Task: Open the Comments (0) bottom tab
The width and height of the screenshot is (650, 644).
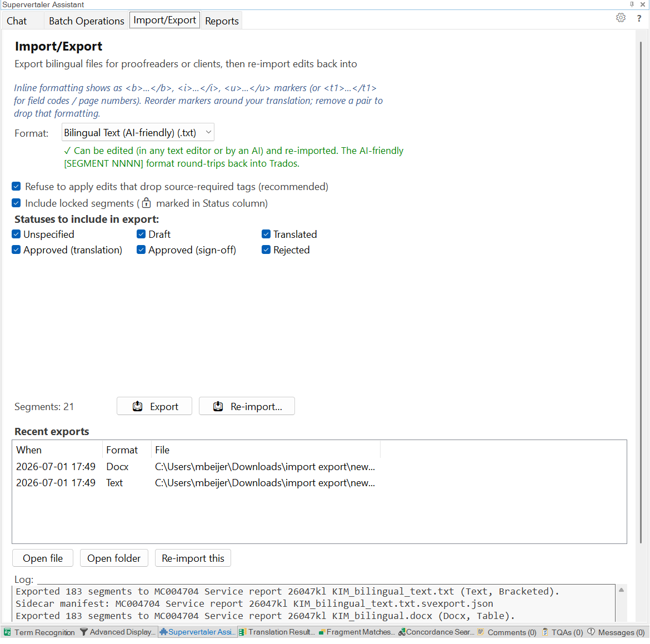Action: [x=507, y=632]
